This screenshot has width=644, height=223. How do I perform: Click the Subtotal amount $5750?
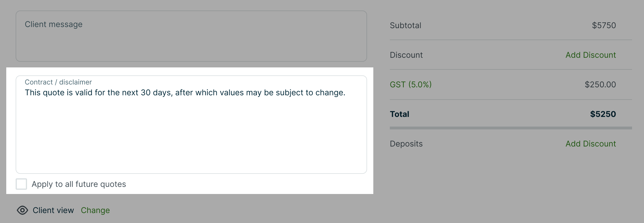[x=604, y=25]
